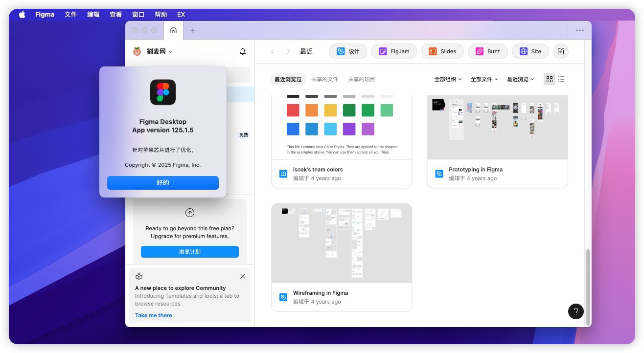This screenshot has width=644, height=353.
Task: Expand the 割麦网 account dropdown
Action: (x=159, y=51)
